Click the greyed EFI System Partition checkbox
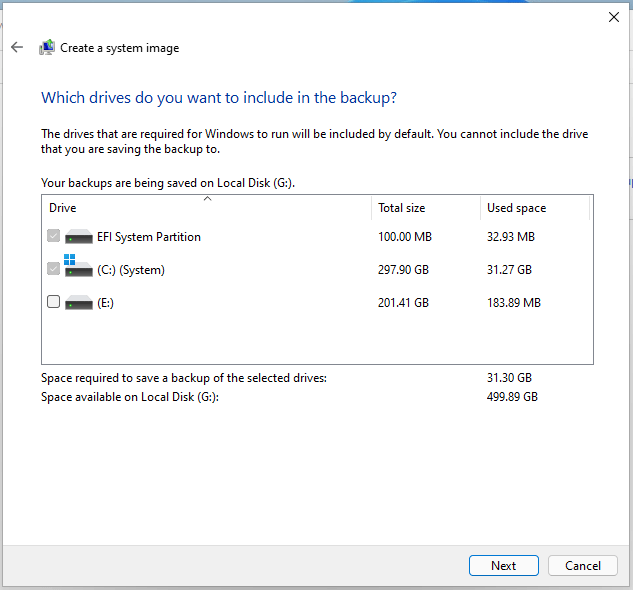The image size is (633, 590). point(53,235)
